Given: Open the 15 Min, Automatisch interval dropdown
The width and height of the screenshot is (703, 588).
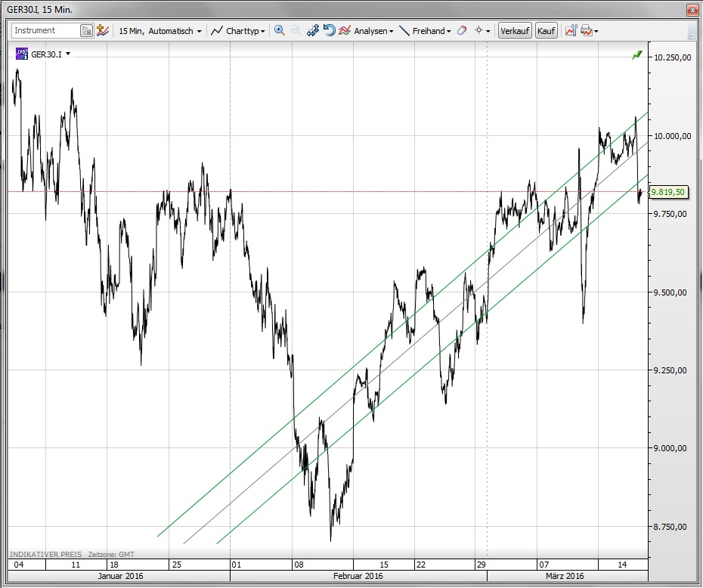Looking at the screenshot, I should (x=160, y=31).
